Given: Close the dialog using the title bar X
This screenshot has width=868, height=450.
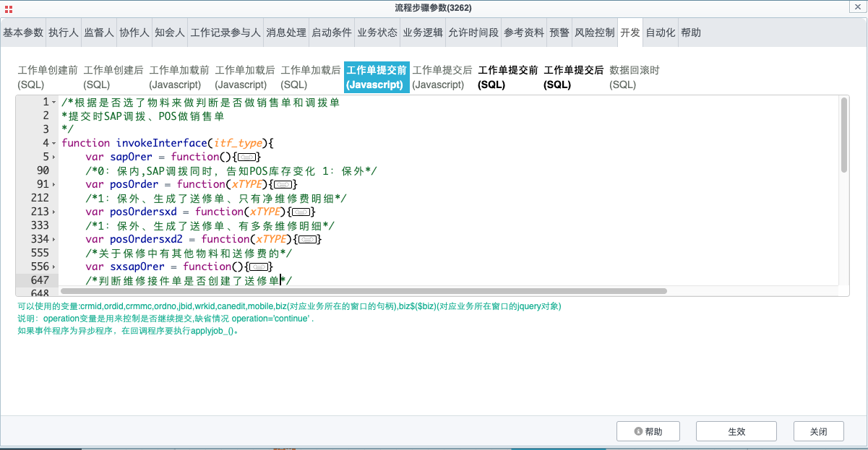Looking at the screenshot, I should [x=859, y=8].
